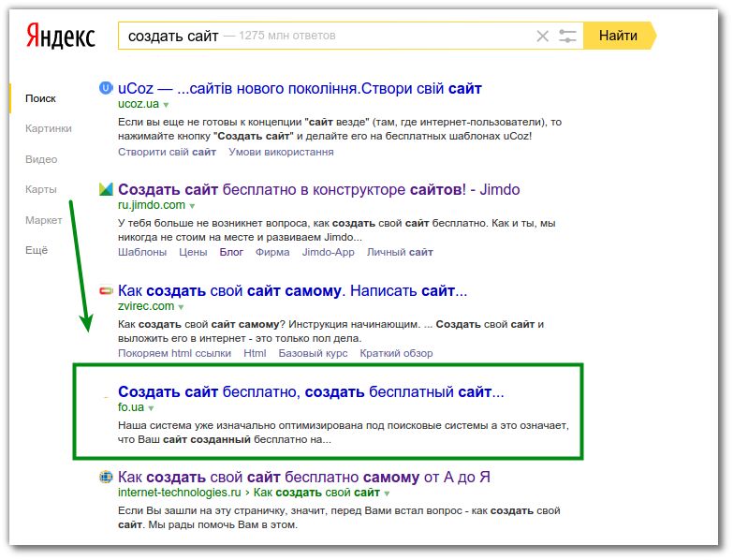Viewport: 733px width, 560px height.
Task: Switch to Видео search tab
Action: (41, 159)
